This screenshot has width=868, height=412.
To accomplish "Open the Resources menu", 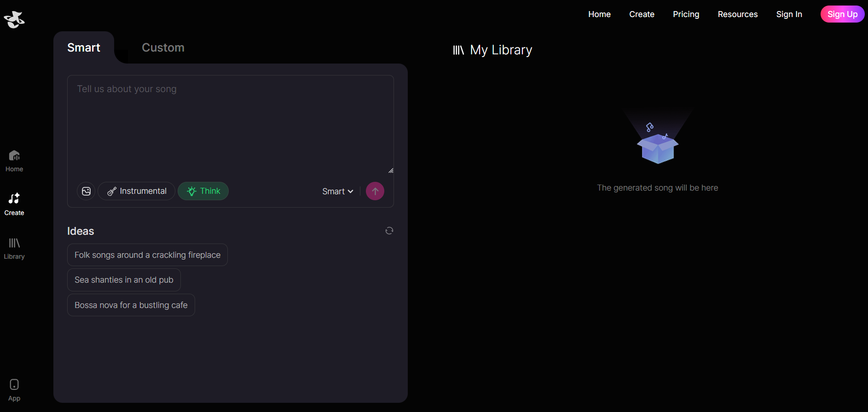I will [x=737, y=14].
